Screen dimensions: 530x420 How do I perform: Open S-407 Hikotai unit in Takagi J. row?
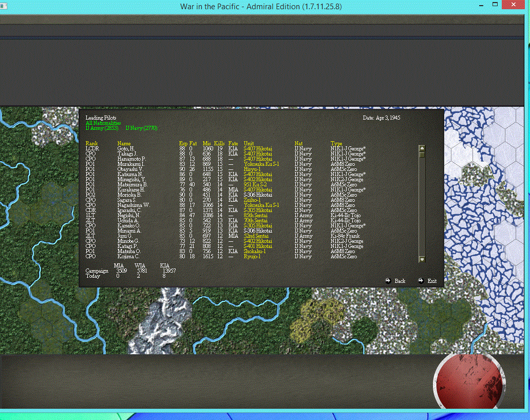(258, 154)
